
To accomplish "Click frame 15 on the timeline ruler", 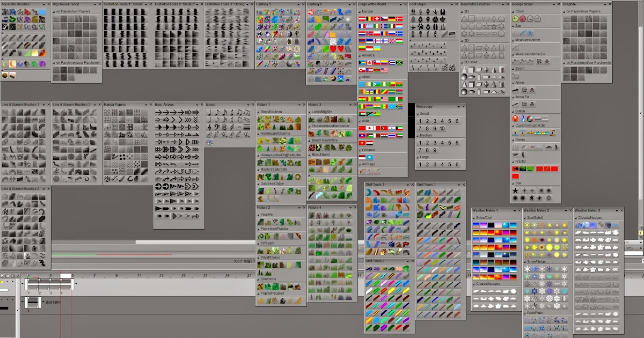I will coord(184,276).
